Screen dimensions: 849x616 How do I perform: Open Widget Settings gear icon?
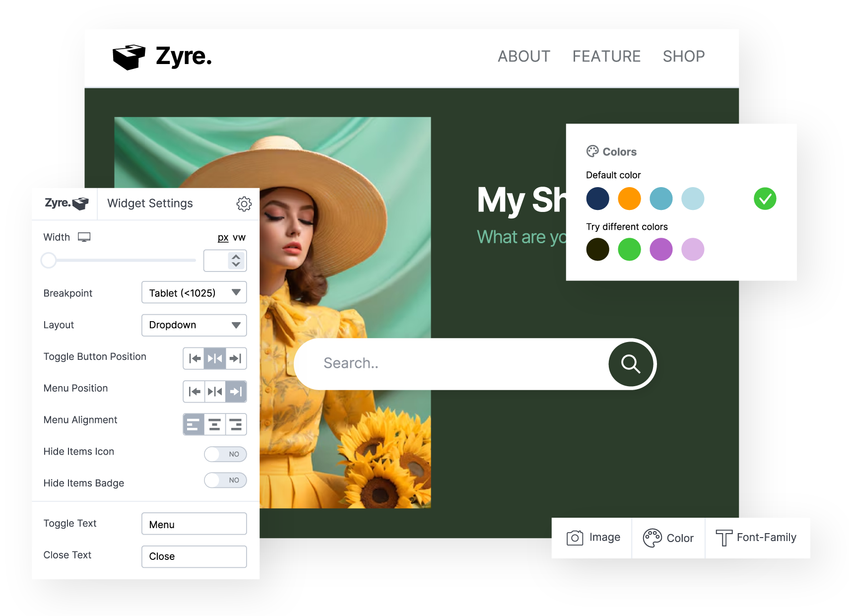click(x=244, y=204)
